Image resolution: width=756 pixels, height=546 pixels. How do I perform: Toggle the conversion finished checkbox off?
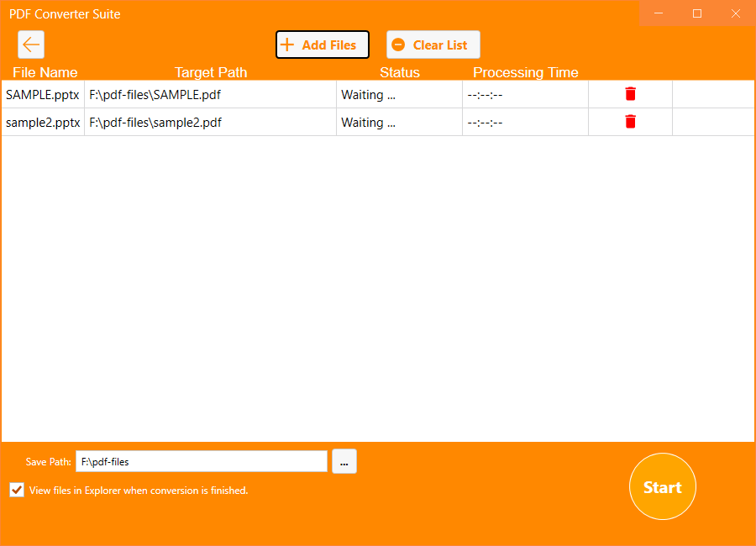click(16, 490)
